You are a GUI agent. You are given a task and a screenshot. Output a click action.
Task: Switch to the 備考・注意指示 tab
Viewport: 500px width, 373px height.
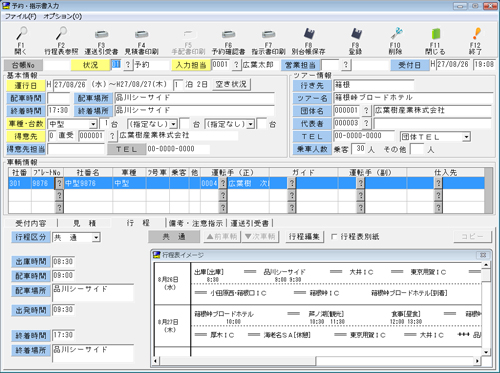point(196,223)
